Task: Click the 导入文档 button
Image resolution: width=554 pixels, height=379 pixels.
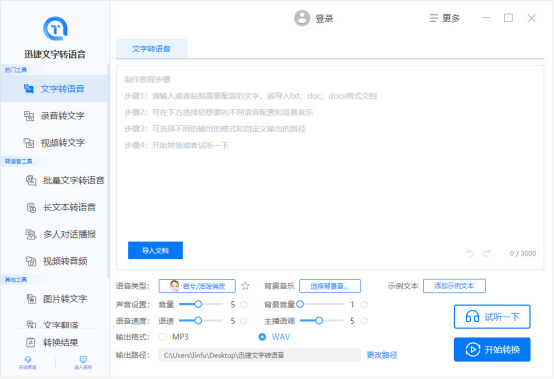Action: coord(155,250)
